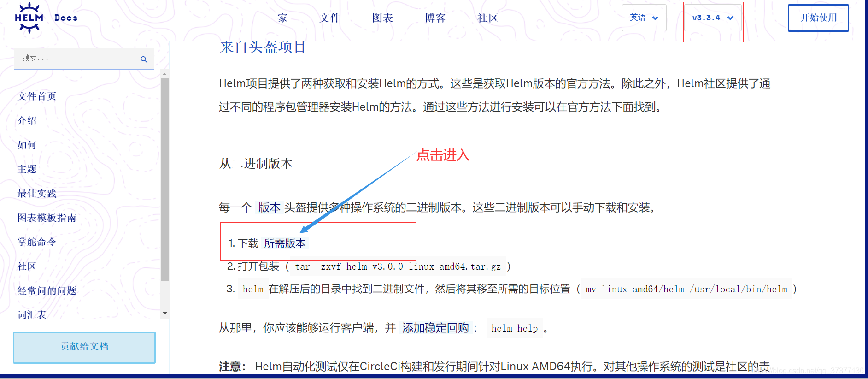Click the 添加稳定回购 link
The image size is (868, 379).
tap(435, 328)
